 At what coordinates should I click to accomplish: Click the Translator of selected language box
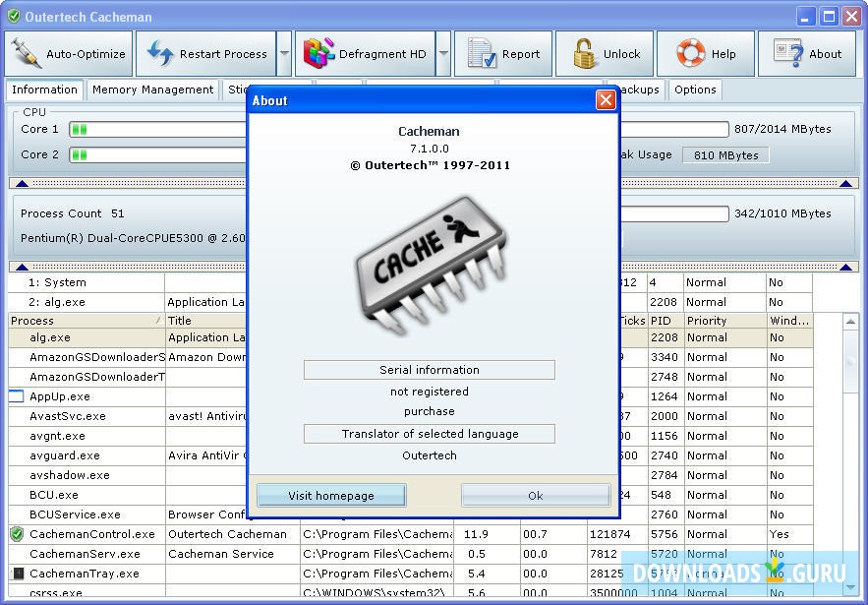click(429, 434)
